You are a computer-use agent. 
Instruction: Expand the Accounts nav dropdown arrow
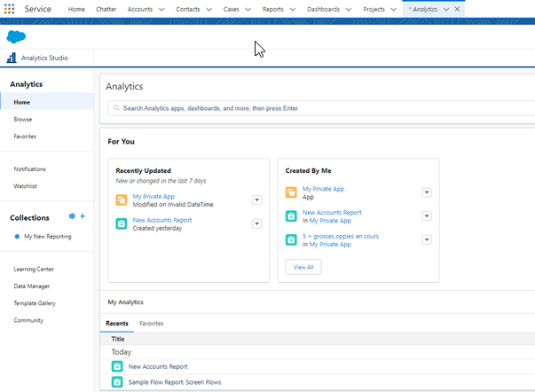pyautogui.click(x=161, y=9)
